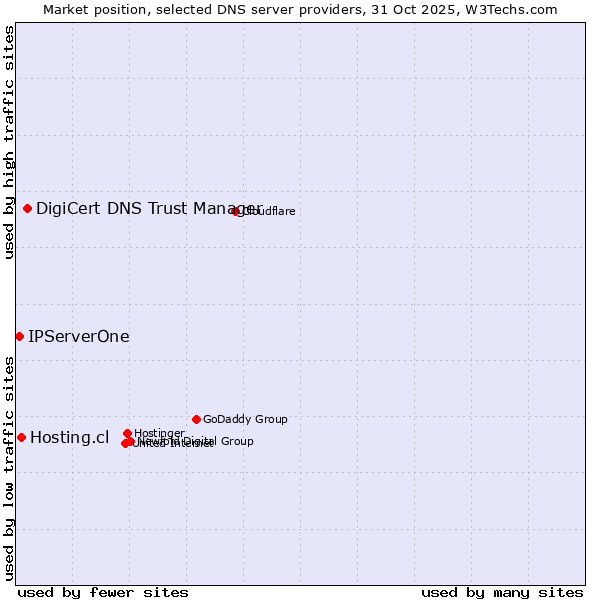
Task: Pick the Hosting.cl red marker
Action: pyautogui.click(x=21, y=437)
